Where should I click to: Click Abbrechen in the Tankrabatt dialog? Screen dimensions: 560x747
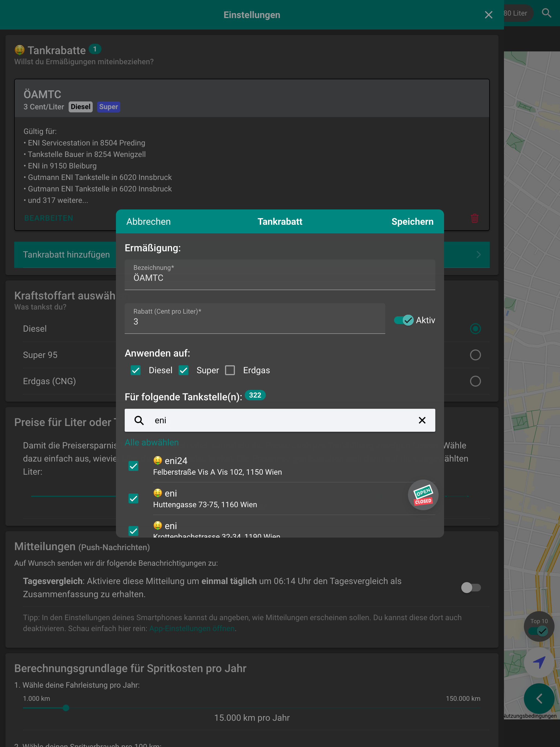(148, 221)
